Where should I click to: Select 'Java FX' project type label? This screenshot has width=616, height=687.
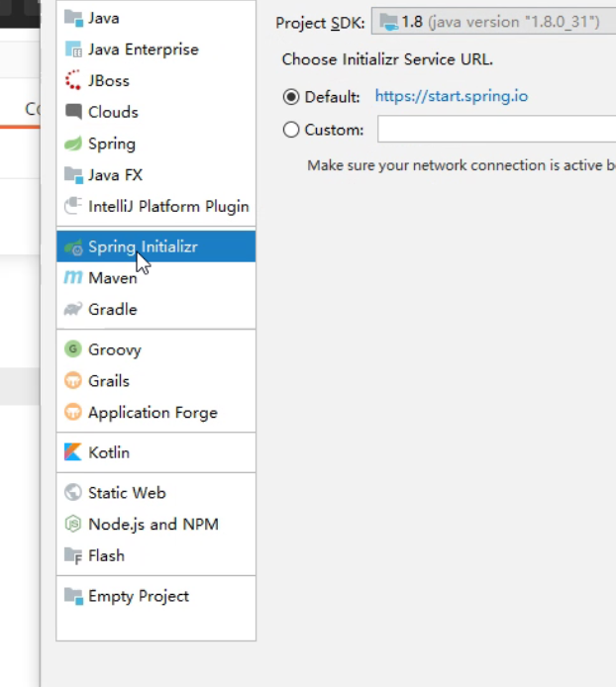(115, 175)
